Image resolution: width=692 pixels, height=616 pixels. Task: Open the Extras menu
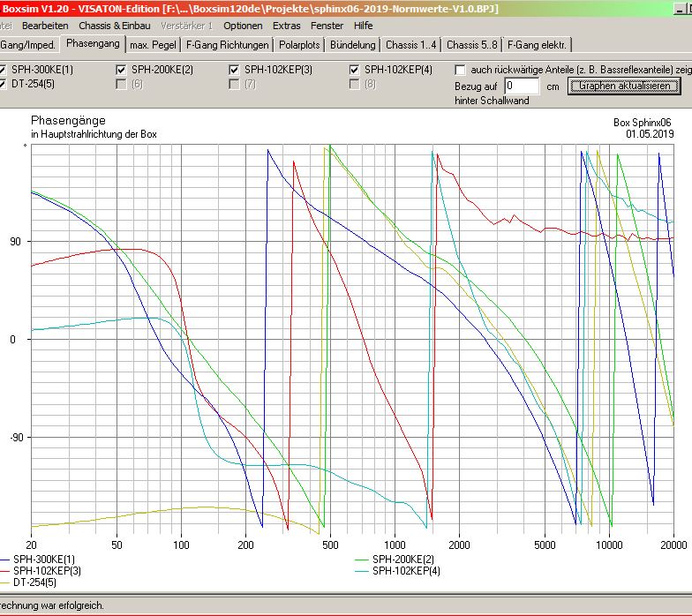pos(286,26)
